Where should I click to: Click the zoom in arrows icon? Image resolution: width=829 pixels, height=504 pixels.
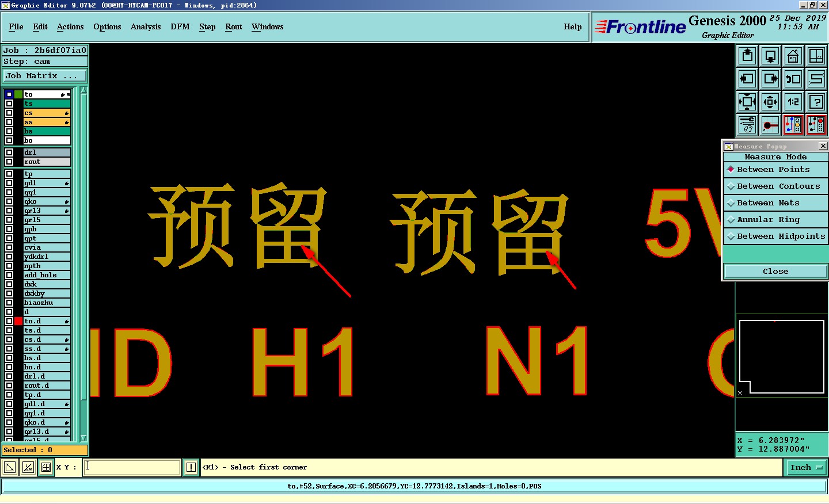pos(747,102)
